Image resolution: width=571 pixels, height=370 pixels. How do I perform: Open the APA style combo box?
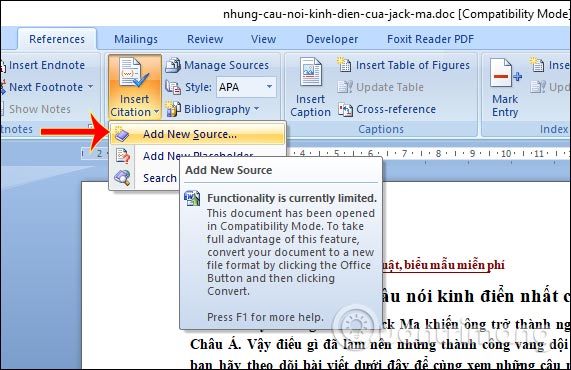tap(246, 87)
